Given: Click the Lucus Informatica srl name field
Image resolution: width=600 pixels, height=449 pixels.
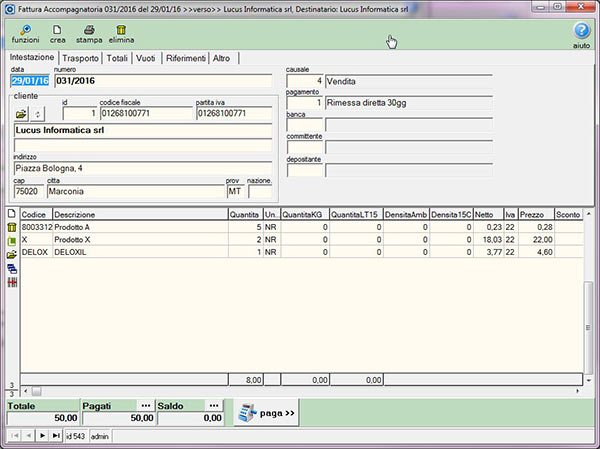Looking at the screenshot, I should tap(143, 130).
